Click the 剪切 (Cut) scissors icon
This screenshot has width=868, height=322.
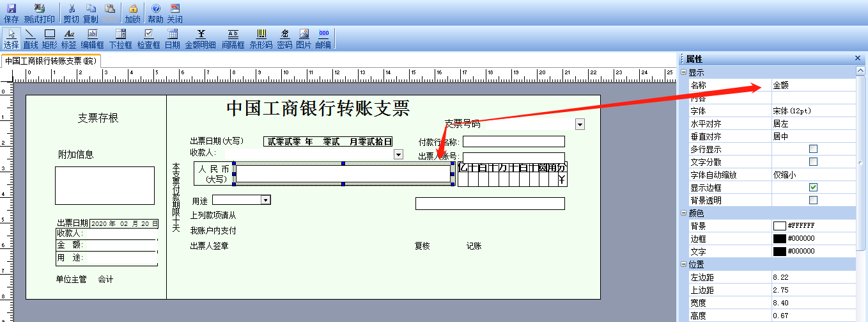72,8
